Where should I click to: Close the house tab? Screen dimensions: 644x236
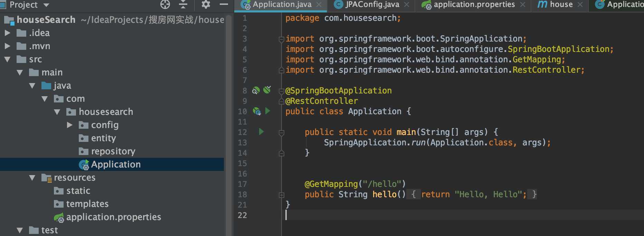click(580, 5)
